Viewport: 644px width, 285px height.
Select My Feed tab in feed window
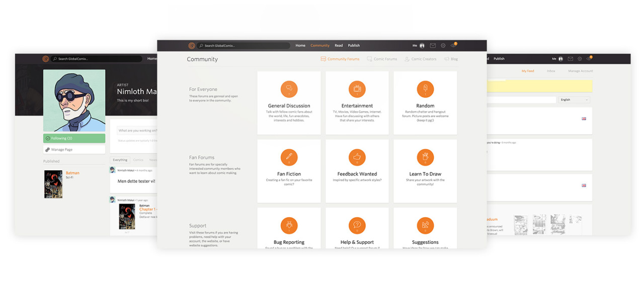528,71
